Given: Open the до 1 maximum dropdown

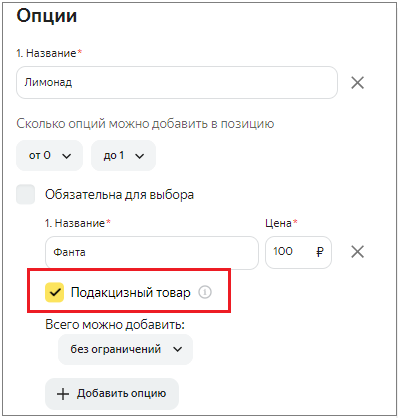Looking at the screenshot, I should tap(123, 155).
